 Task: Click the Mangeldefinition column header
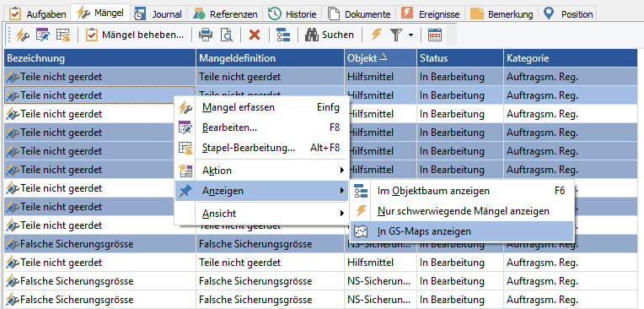[x=271, y=58]
